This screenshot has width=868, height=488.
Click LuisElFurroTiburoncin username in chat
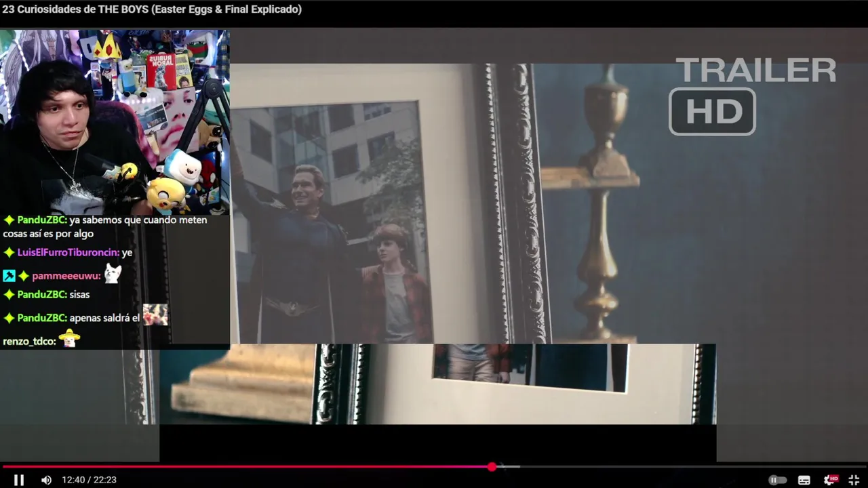68,253
